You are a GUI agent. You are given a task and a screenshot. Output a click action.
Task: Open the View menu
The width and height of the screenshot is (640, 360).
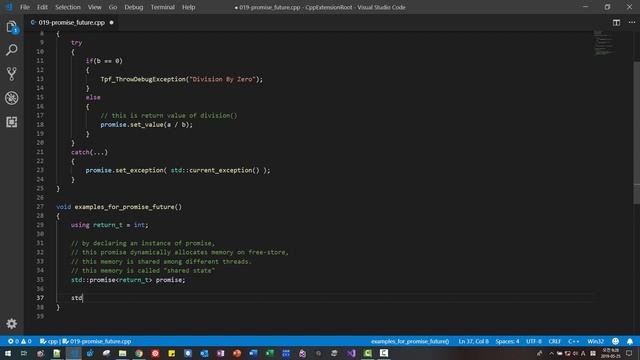pyautogui.click(x=95, y=7)
